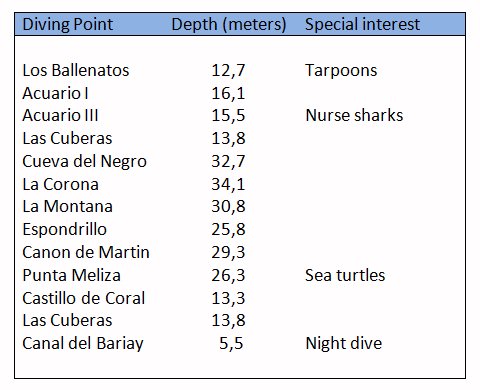Select the Acuario III cell
Image resolution: width=480 pixels, height=390 pixels.
[60, 116]
